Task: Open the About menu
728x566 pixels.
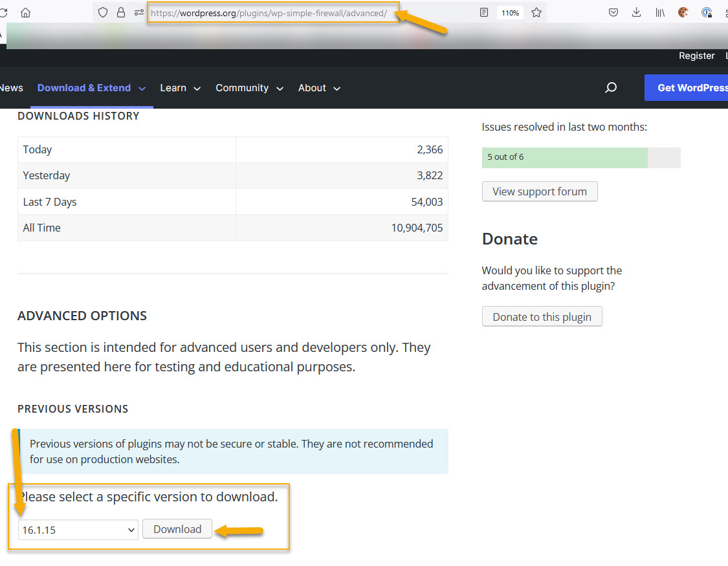Action: 312,87
